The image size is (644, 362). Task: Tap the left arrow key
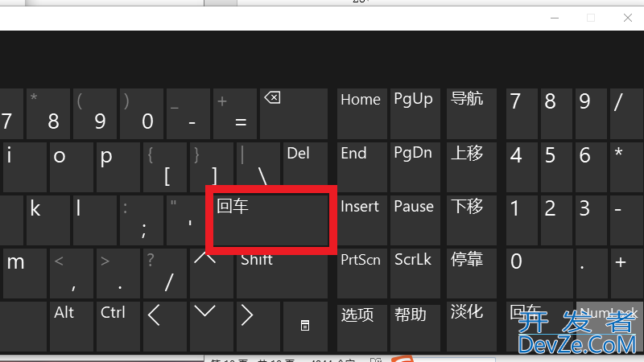click(165, 327)
